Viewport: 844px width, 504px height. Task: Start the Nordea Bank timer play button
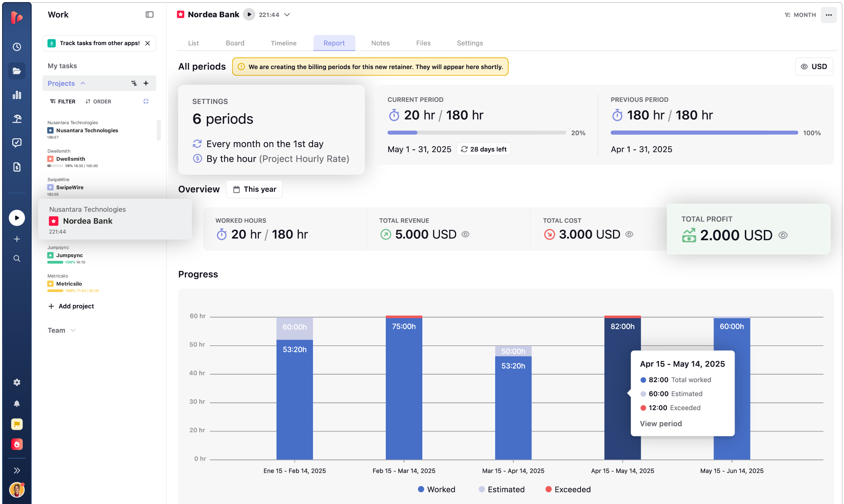tap(249, 14)
